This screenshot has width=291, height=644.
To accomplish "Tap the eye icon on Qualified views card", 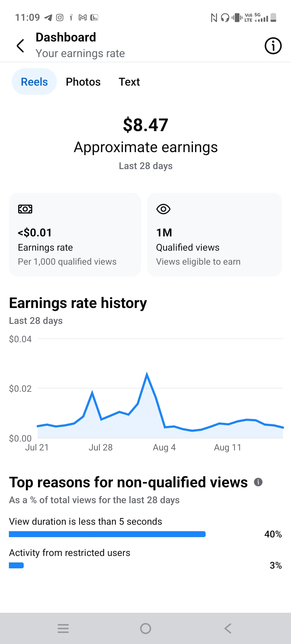I will pyautogui.click(x=163, y=209).
